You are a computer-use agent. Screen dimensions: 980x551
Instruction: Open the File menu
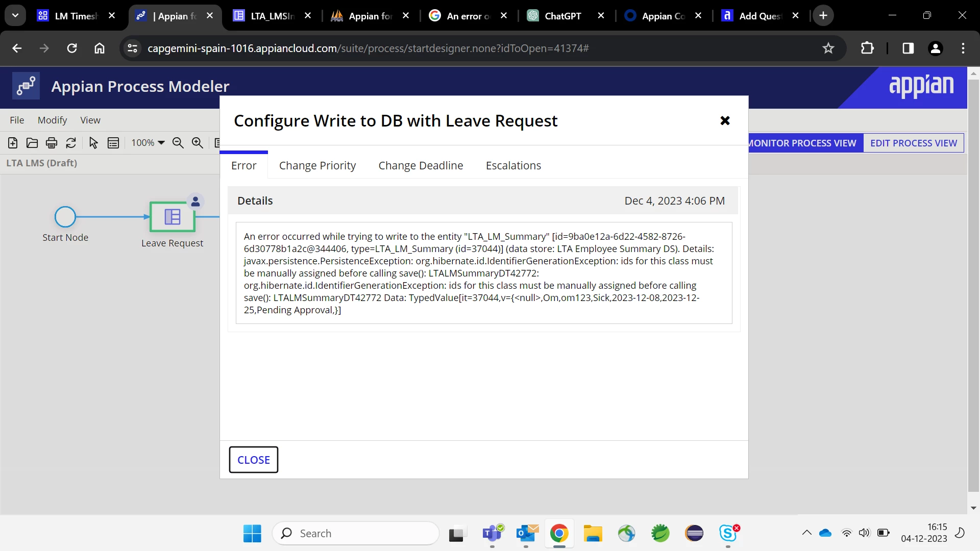click(x=17, y=120)
